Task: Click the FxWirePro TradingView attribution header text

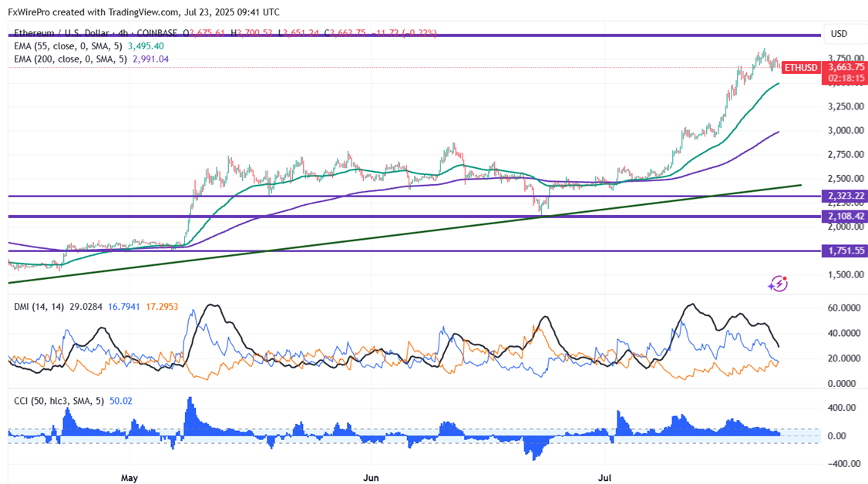Action: 143,12
